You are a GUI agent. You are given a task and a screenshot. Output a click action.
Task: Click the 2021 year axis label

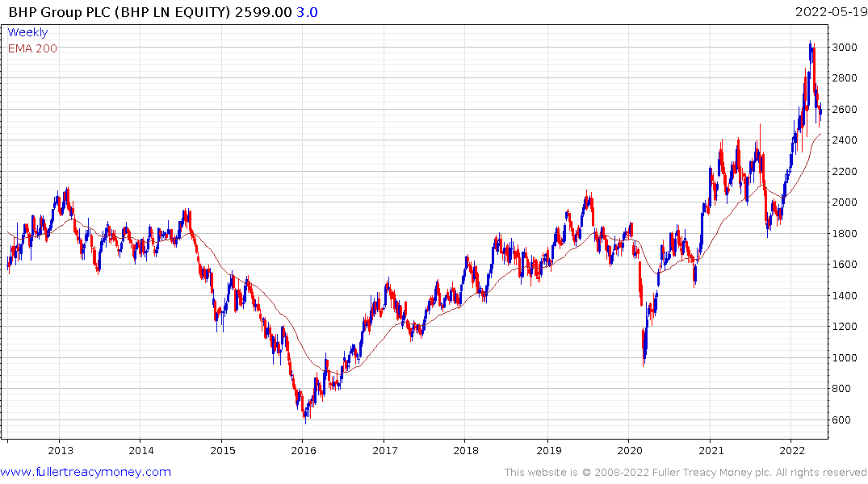[711, 450]
